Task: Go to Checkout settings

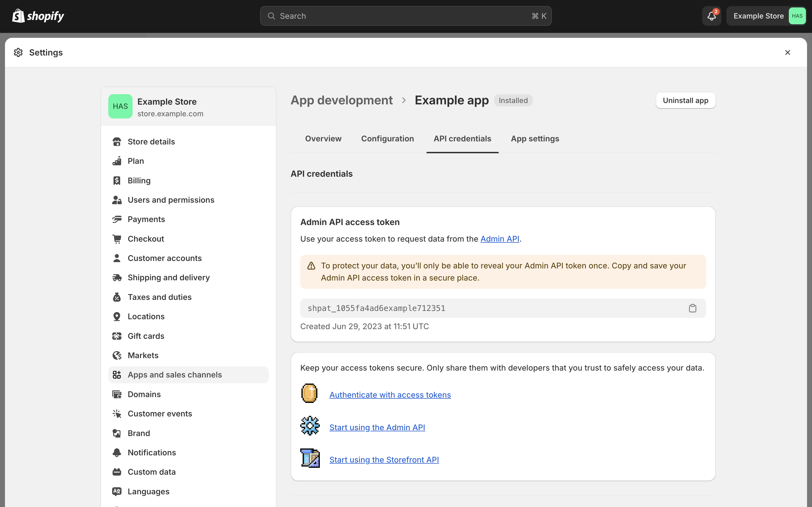Action: [188, 239]
